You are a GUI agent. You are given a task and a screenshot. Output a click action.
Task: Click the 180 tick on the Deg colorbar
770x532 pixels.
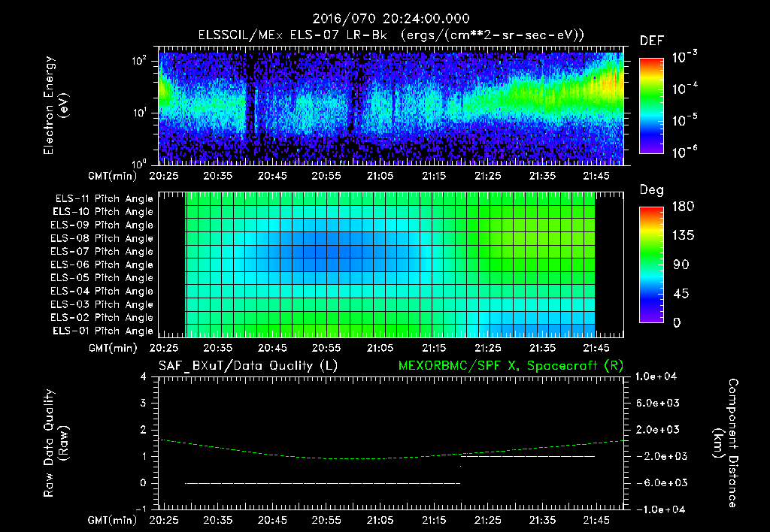[x=683, y=207]
